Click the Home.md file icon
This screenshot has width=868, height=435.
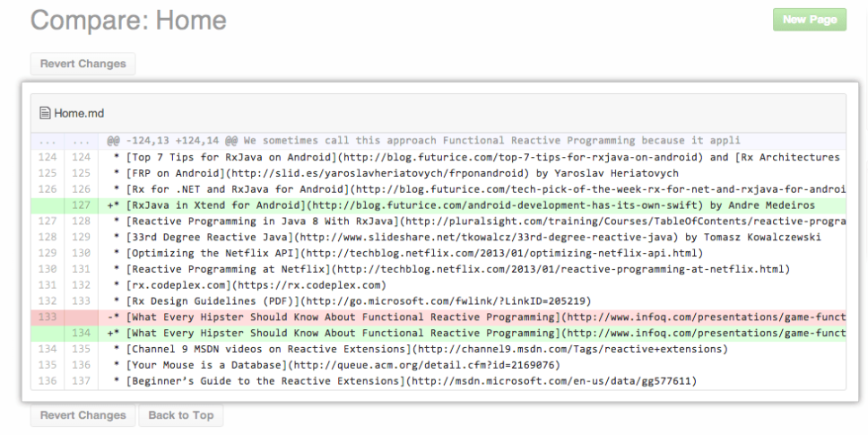coord(45,113)
